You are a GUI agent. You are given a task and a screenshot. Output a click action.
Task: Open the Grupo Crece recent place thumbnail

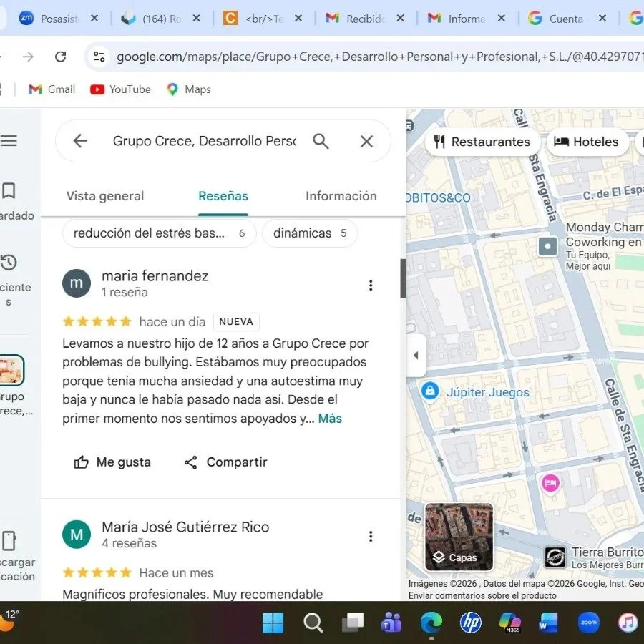[x=11, y=370]
